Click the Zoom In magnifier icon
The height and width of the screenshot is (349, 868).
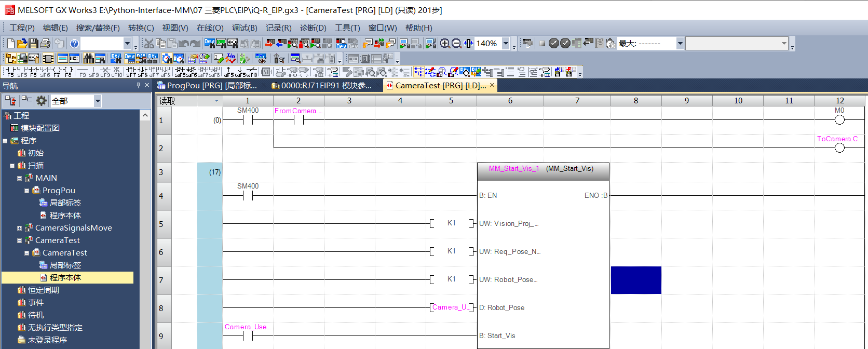[445, 44]
